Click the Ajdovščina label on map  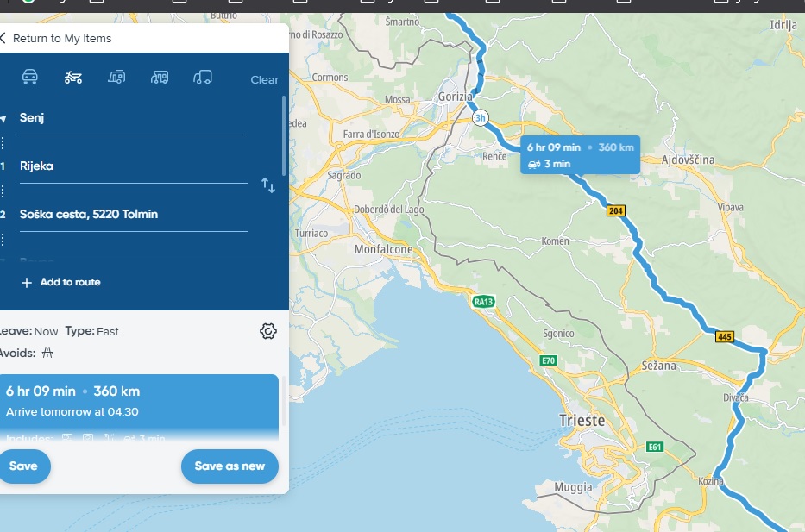(688, 160)
